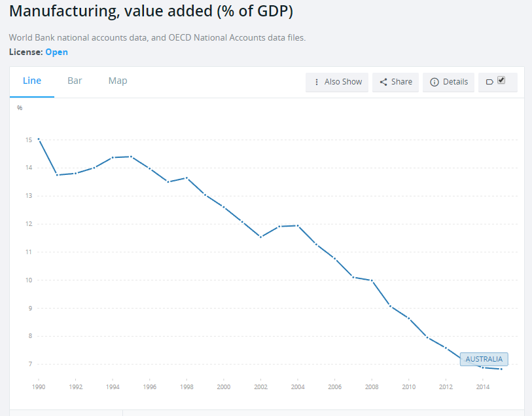Click the 1995 peak data point
This screenshot has width=532, height=416.
click(131, 157)
